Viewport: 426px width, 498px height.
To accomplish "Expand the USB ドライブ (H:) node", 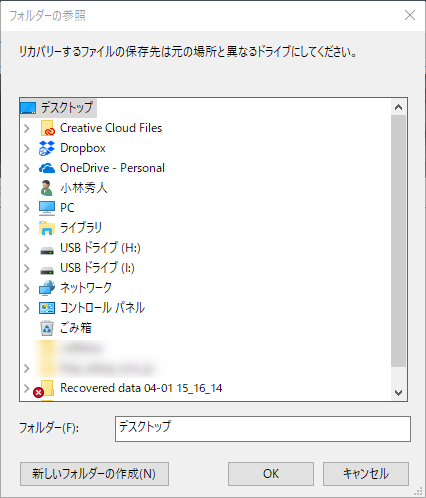I will tap(27, 248).
